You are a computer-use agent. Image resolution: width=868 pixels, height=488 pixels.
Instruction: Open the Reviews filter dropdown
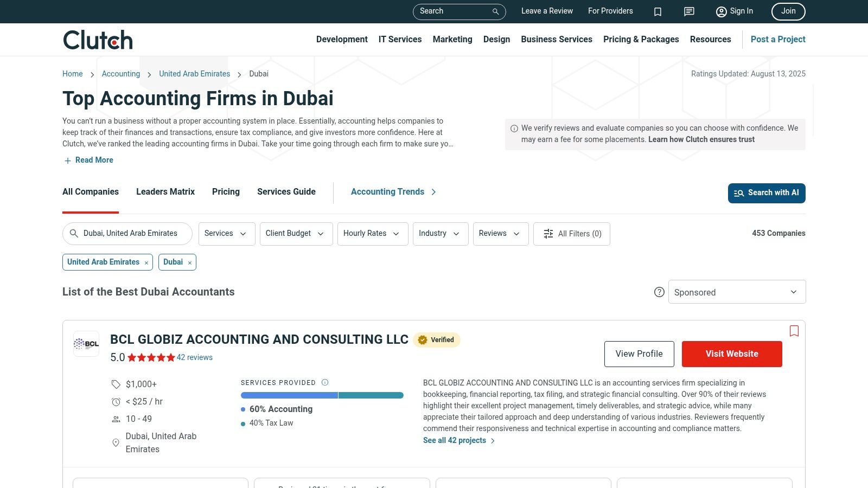tap(501, 234)
